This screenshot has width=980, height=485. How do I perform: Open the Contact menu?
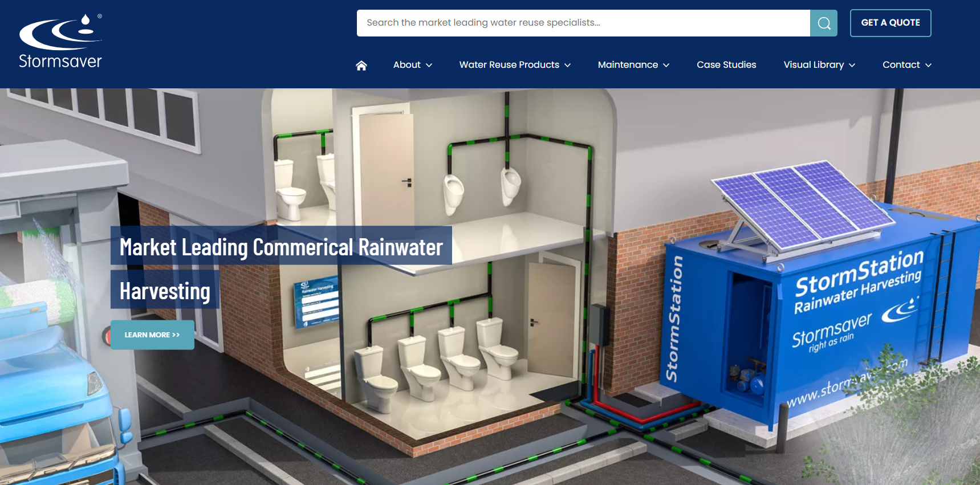[901, 65]
